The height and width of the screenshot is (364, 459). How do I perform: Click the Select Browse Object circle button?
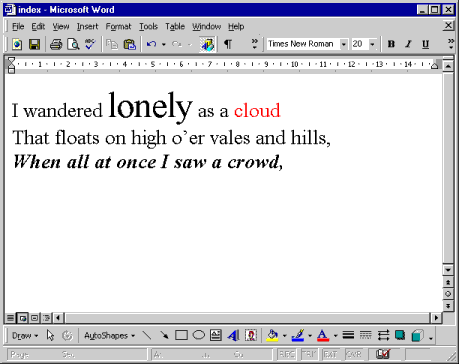click(x=448, y=294)
